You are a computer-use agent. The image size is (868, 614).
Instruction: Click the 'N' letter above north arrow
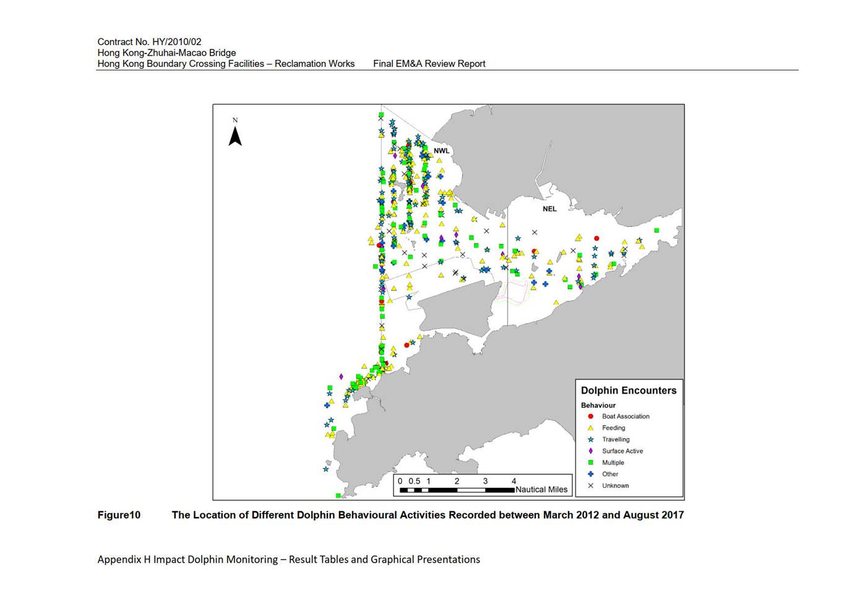point(235,121)
